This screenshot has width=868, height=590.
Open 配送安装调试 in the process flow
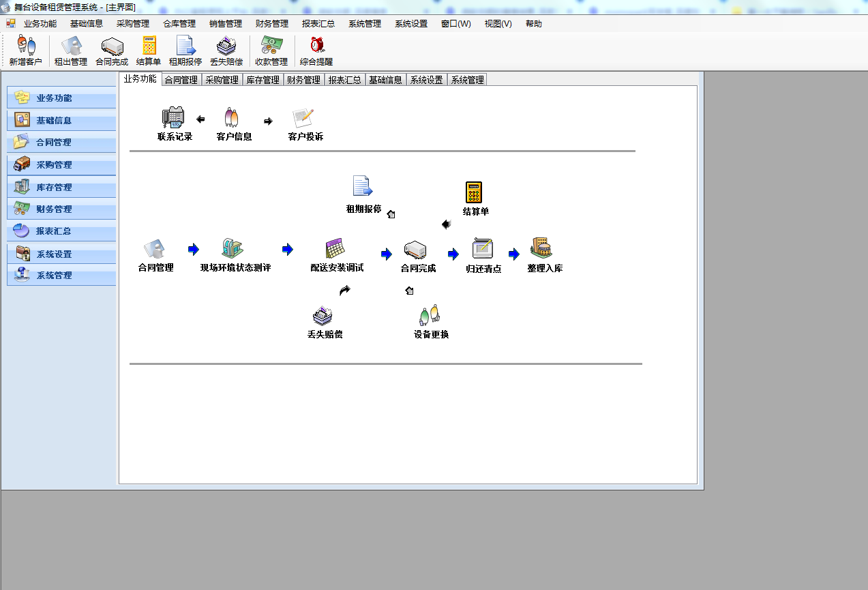tap(337, 254)
